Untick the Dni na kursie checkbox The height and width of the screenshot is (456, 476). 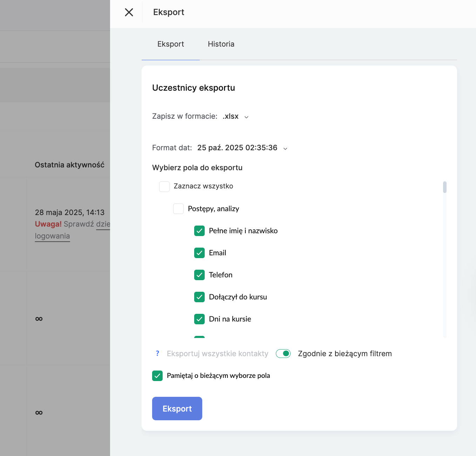199,319
